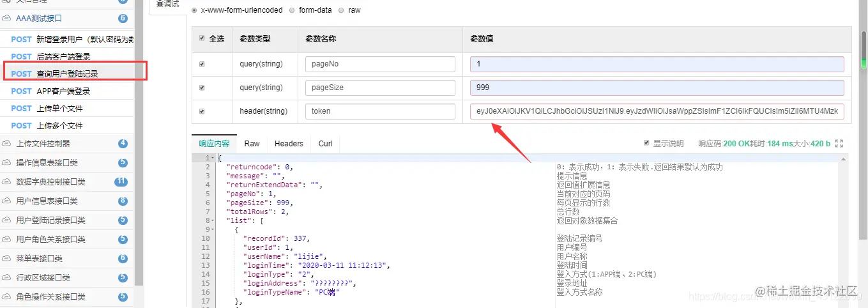Click the 返回对象数据集合 description text
Image resolution: width=868 pixels, height=308 pixels.
pos(587,220)
